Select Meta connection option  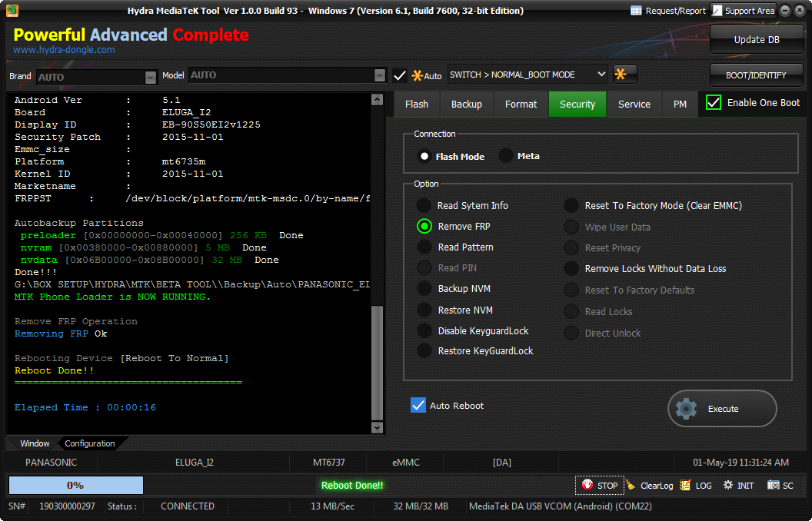(x=505, y=156)
